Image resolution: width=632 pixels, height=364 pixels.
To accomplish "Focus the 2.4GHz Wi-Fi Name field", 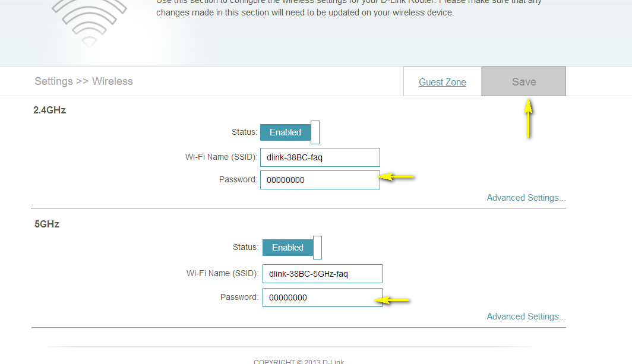I will tap(320, 157).
